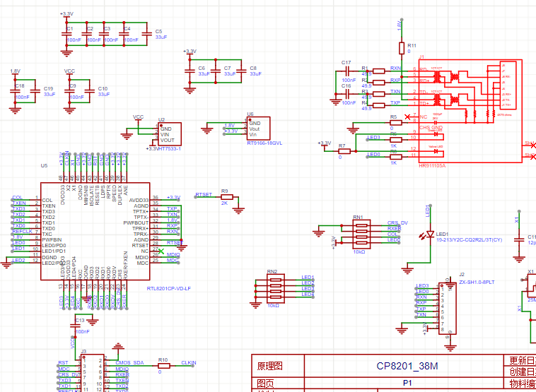Click the 'RT9166-18GVL' part name
Viewport: 536px width, 392px height.
(x=264, y=143)
